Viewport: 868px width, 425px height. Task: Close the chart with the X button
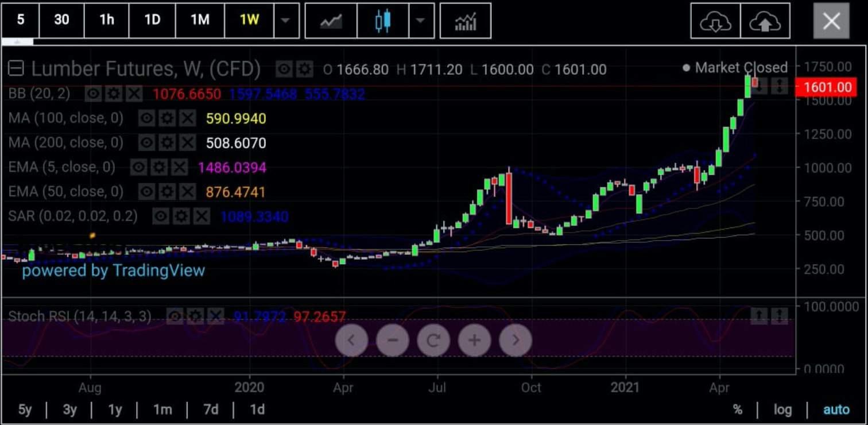[x=831, y=21]
